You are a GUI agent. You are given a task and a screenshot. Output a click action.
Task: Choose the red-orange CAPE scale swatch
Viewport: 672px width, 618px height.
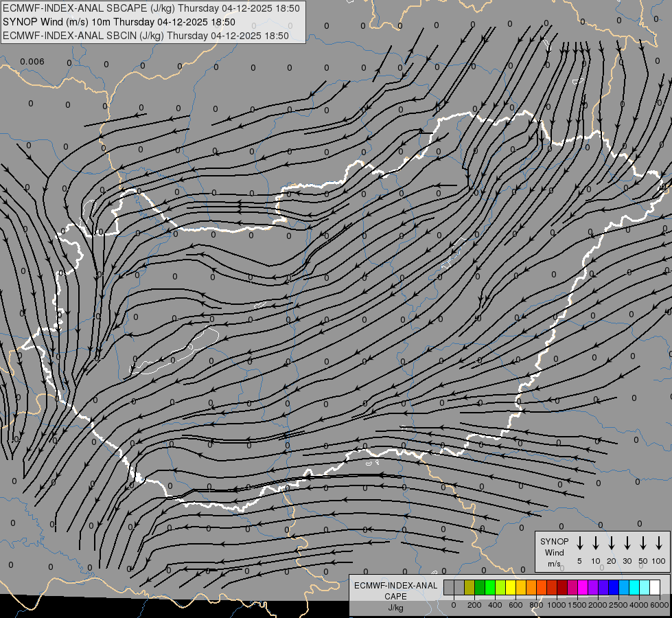(542, 587)
